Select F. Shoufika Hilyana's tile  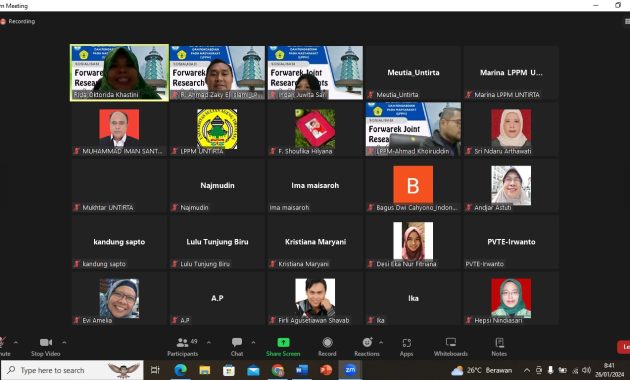pos(315,129)
